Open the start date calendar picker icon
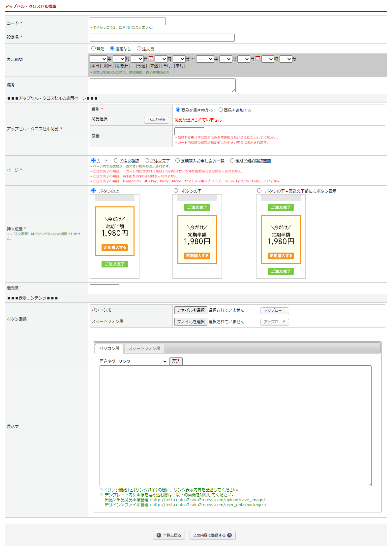Viewport: 392px width, 553px height. click(x=151, y=58)
